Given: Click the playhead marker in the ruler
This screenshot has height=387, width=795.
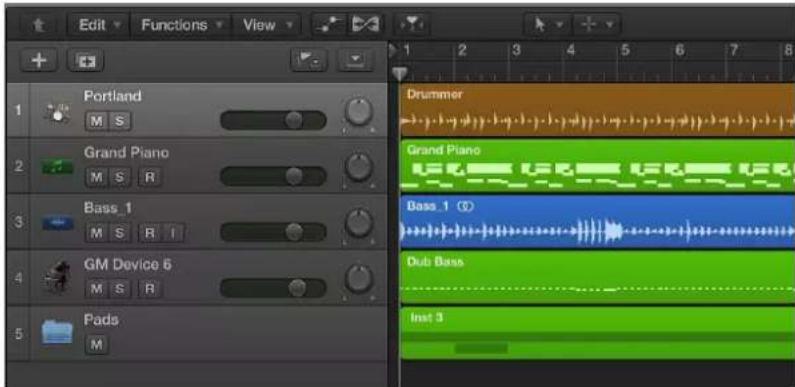Looking at the screenshot, I should point(400,74).
